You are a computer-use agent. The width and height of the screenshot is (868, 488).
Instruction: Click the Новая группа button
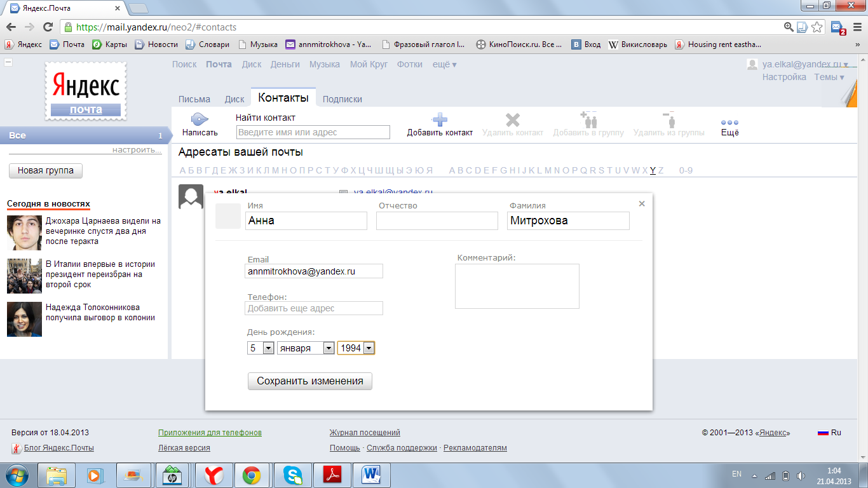click(46, 170)
